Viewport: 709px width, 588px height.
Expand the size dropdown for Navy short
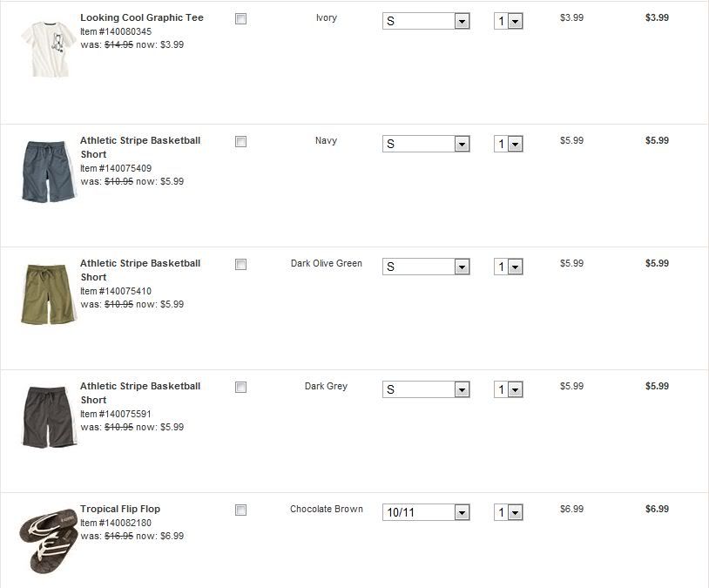(x=426, y=144)
